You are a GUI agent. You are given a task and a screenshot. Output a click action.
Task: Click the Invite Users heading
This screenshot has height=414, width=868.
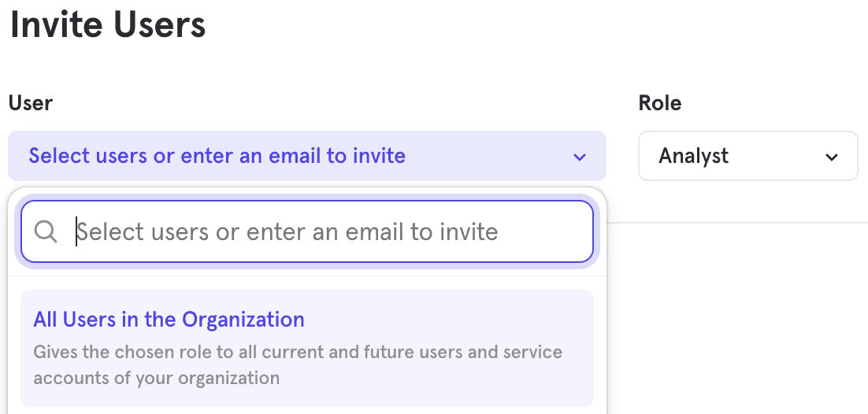[107, 24]
